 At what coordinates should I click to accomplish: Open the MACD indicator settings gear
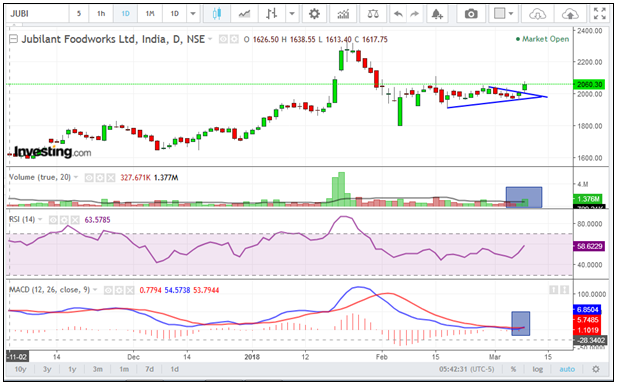click(119, 290)
